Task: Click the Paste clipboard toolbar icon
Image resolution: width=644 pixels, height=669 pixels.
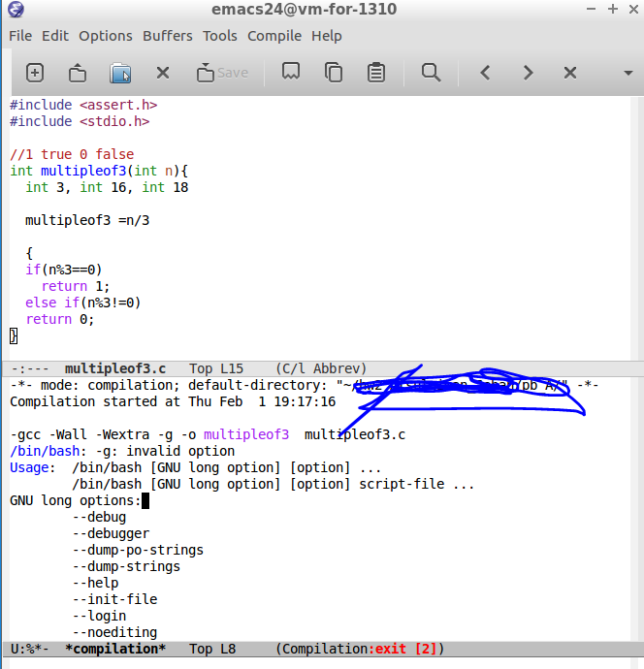Action: pyautogui.click(x=376, y=72)
